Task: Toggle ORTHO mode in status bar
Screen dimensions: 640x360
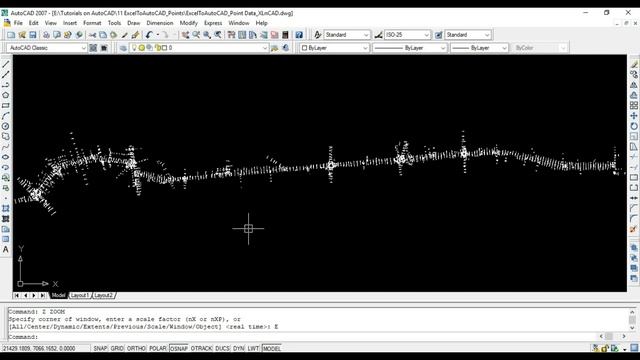Action: point(136,348)
